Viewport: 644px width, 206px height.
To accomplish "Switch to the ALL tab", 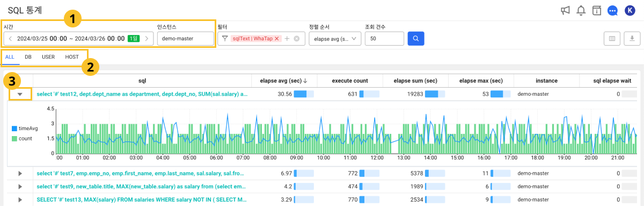I will pyautogui.click(x=10, y=56).
